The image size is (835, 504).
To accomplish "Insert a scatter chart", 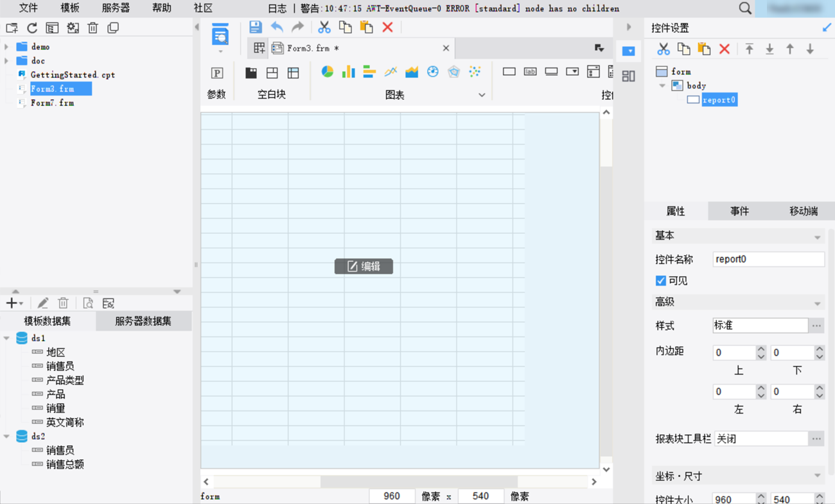I will (x=475, y=72).
